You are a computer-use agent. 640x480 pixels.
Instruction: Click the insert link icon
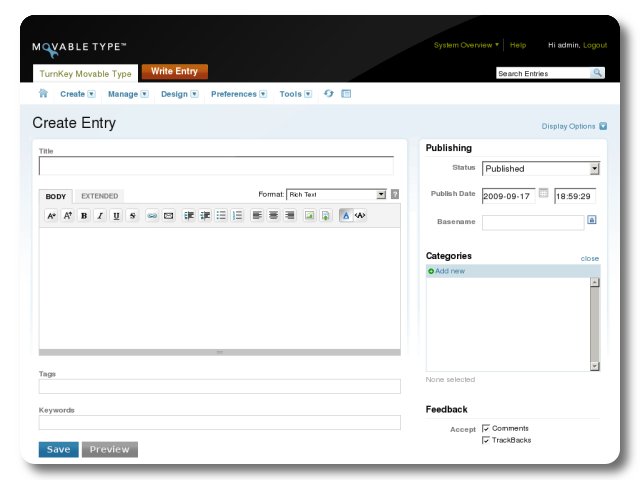click(x=152, y=215)
